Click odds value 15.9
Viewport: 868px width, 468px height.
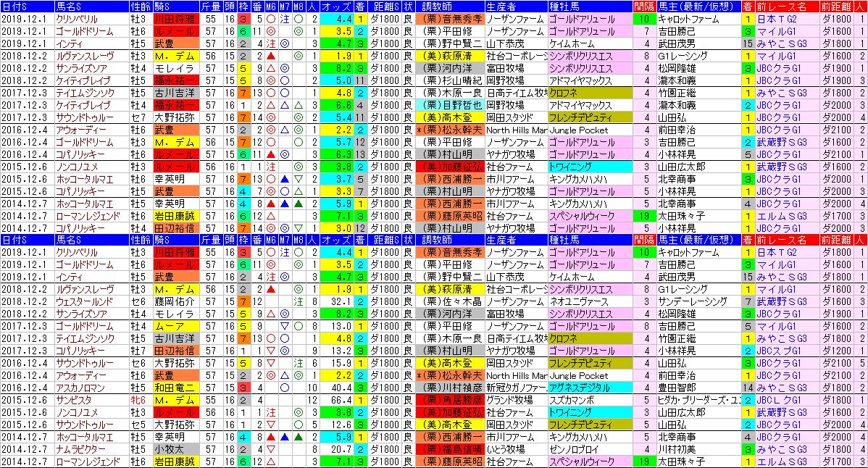click(341, 363)
